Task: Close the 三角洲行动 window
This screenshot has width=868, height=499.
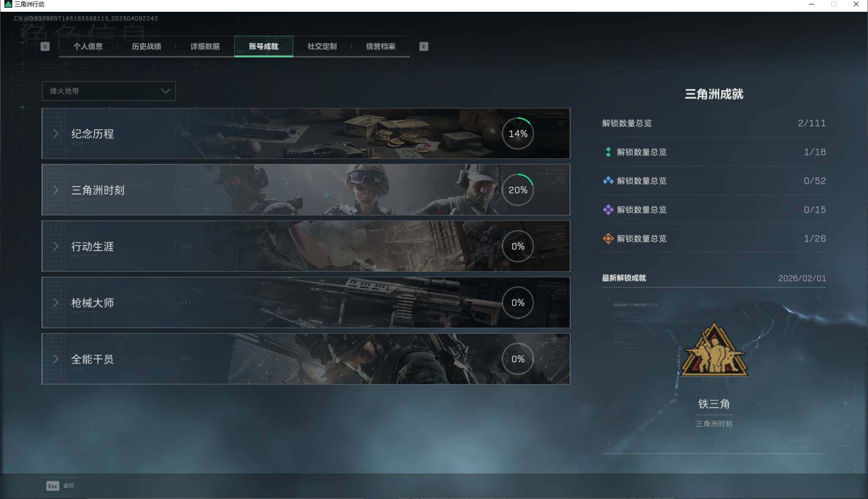Action: 856,4
